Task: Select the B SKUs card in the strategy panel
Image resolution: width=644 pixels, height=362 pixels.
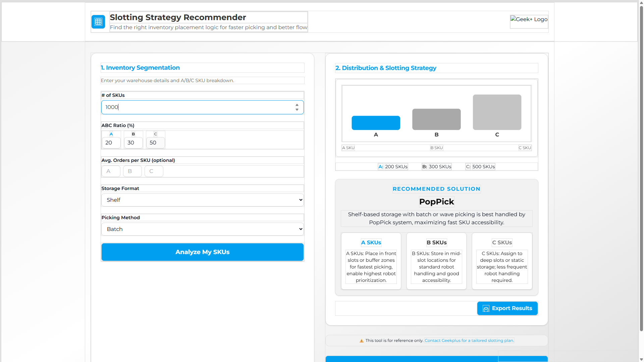Action: pos(436,261)
